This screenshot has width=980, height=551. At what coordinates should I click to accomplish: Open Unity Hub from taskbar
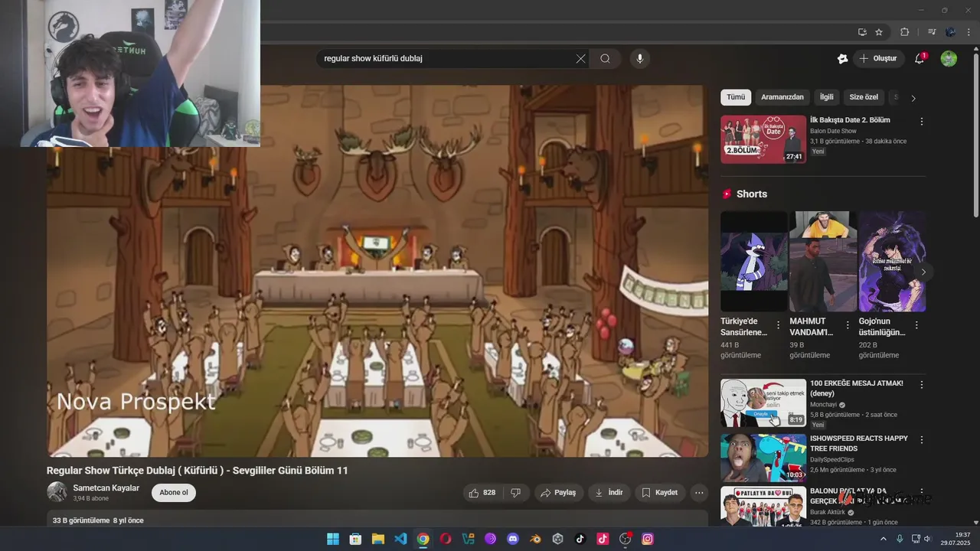(557, 539)
